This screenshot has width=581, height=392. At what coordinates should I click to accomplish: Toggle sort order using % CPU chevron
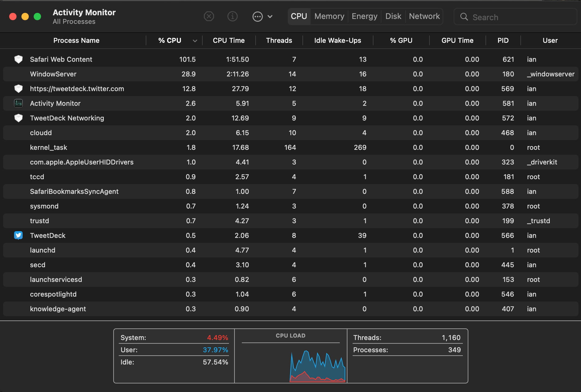pos(195,41)
